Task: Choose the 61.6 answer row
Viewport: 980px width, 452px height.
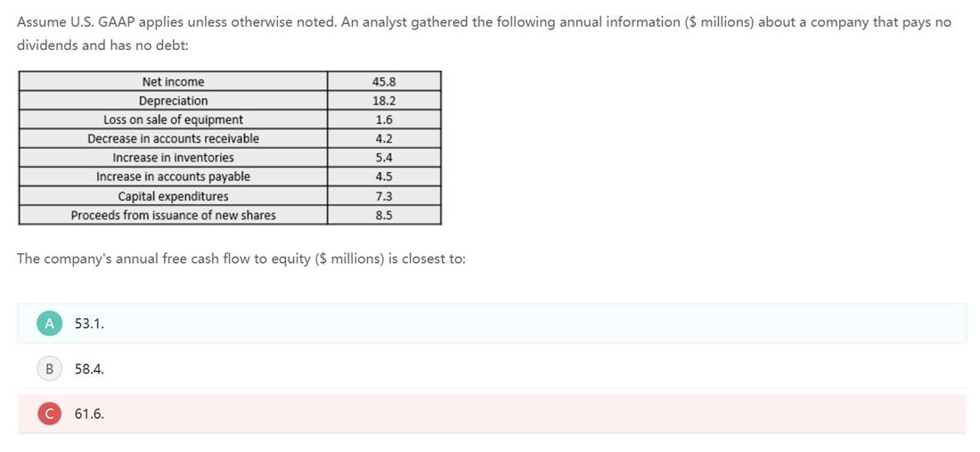Action: pyautogui.click(x=491, y=414)
